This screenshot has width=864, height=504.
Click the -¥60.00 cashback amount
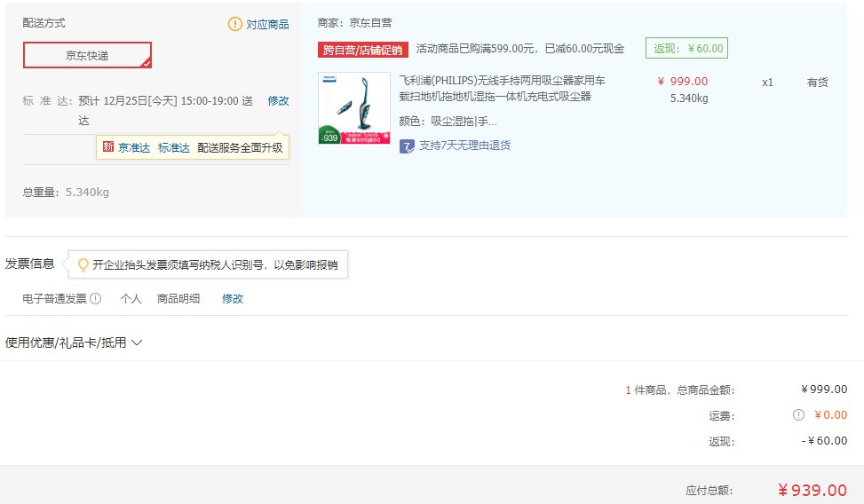click(824, 441)
